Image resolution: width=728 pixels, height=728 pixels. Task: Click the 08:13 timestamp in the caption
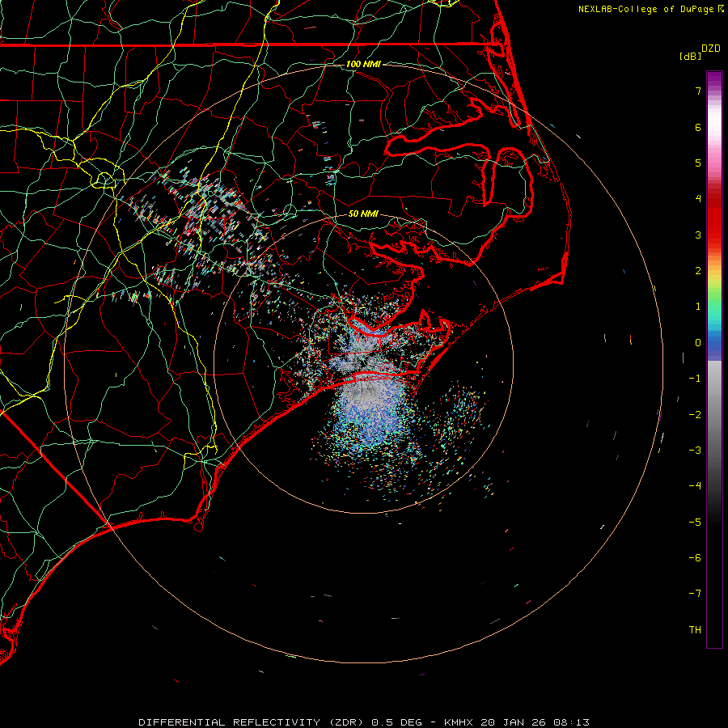point(573,722)
